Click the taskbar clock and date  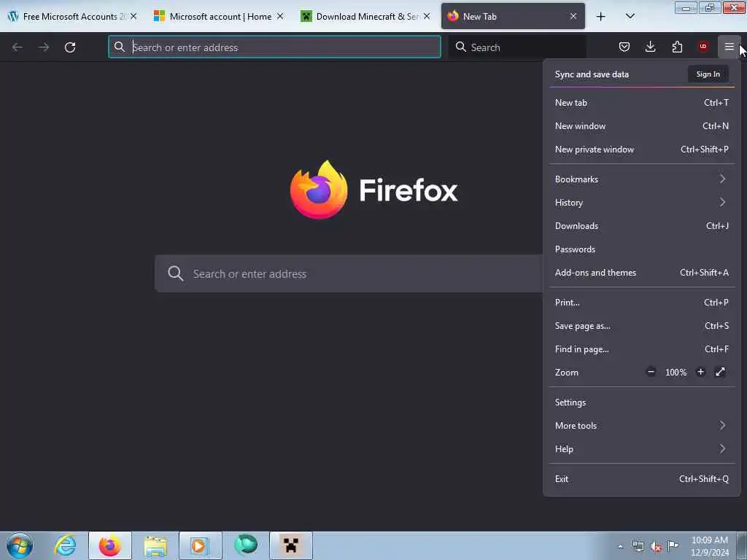709,546
